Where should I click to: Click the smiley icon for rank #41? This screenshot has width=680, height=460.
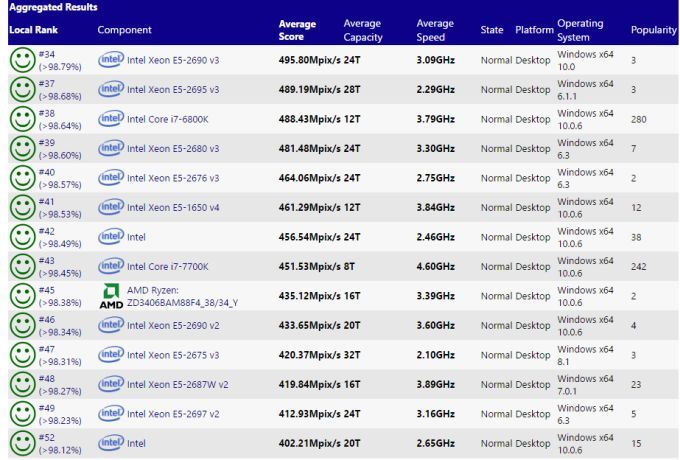pos(23,207)
